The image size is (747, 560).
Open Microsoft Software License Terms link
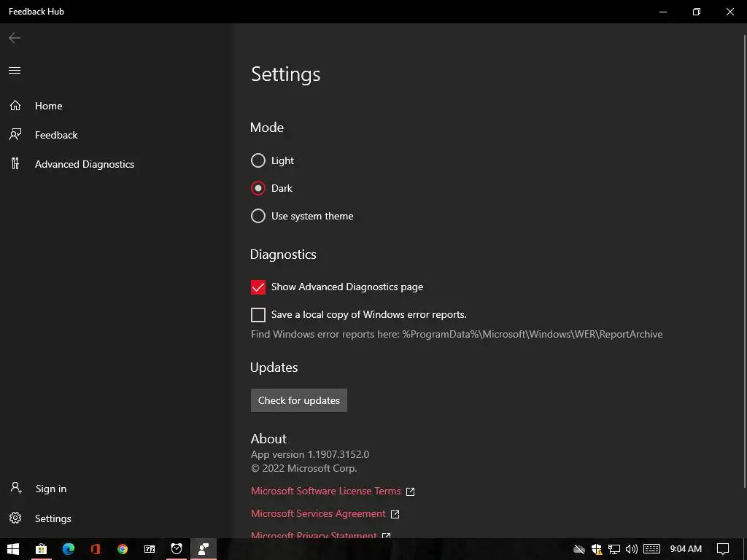pos(326,491)
